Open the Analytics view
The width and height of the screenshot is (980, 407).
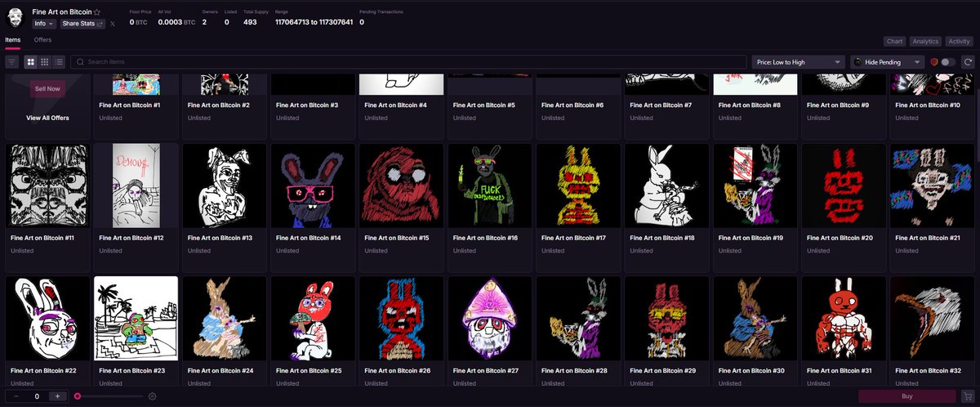point(925,41)
